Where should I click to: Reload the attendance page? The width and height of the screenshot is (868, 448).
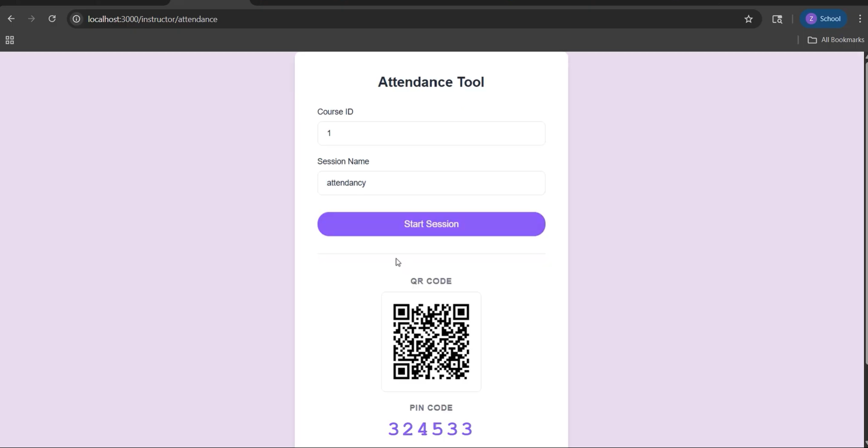[x=52, y=19]
